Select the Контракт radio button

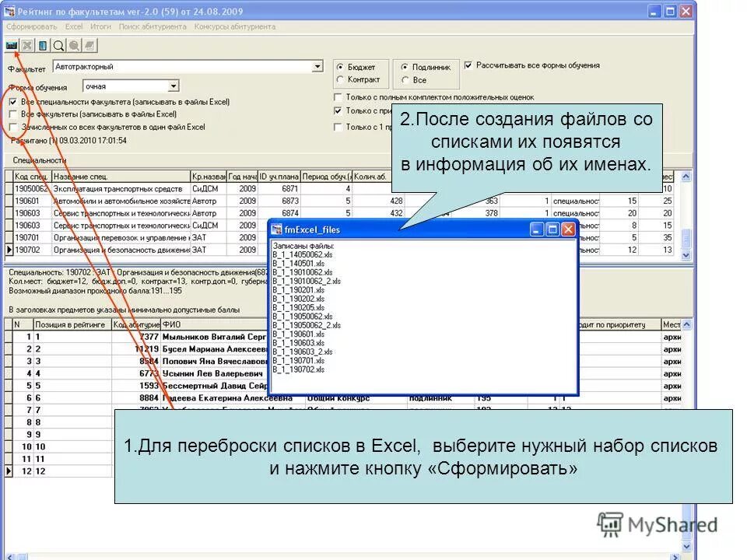pyautogui.click(x=340, y=79)
